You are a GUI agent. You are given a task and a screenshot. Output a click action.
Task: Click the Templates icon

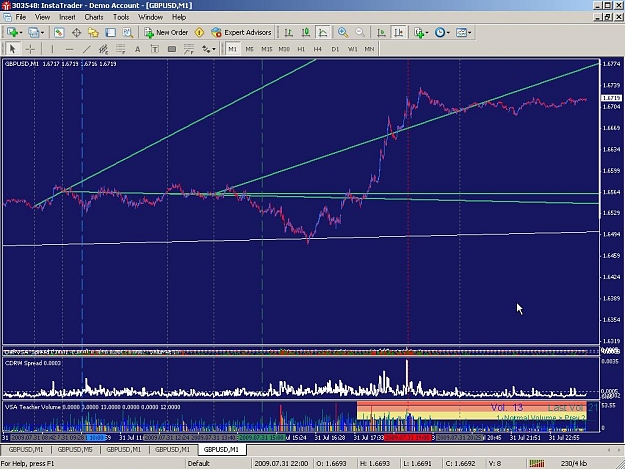coord(461,32)
